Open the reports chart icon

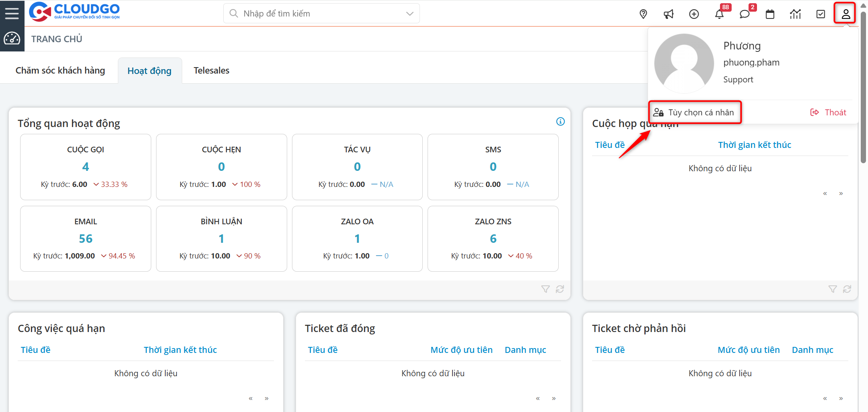[x=795, y=14]
